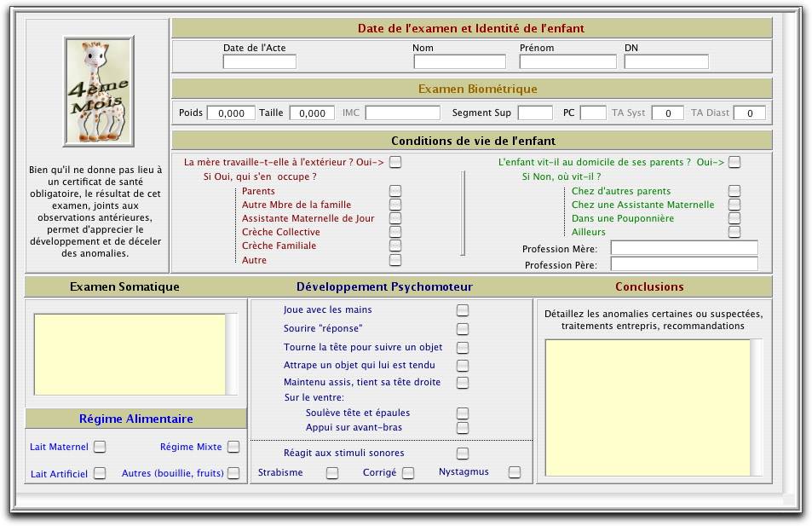Tick Chez une Assistante Maternelle checkbox
The image size is (812, 526).
click(x=734, y=205)
